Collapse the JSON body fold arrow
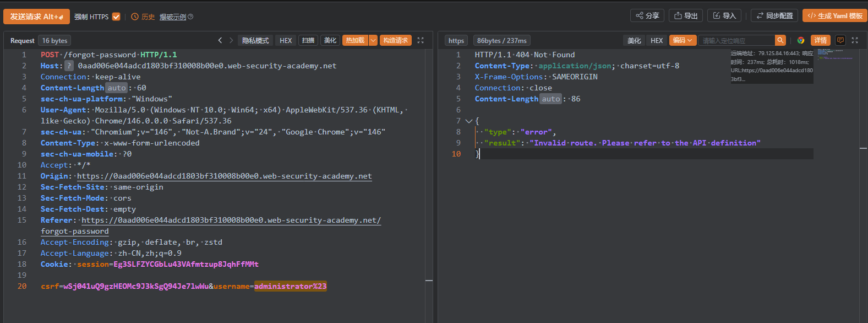The image size is (868, 323). click(x=469, y=121)
